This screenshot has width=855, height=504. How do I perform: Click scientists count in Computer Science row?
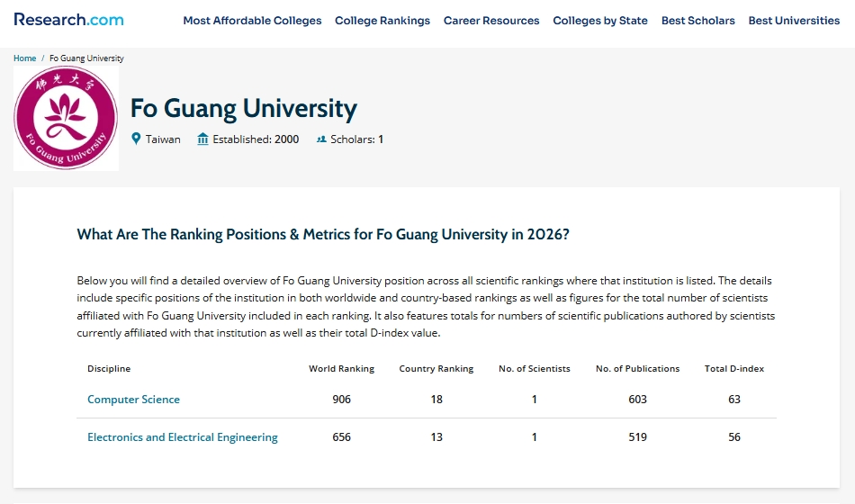[535, 400]
